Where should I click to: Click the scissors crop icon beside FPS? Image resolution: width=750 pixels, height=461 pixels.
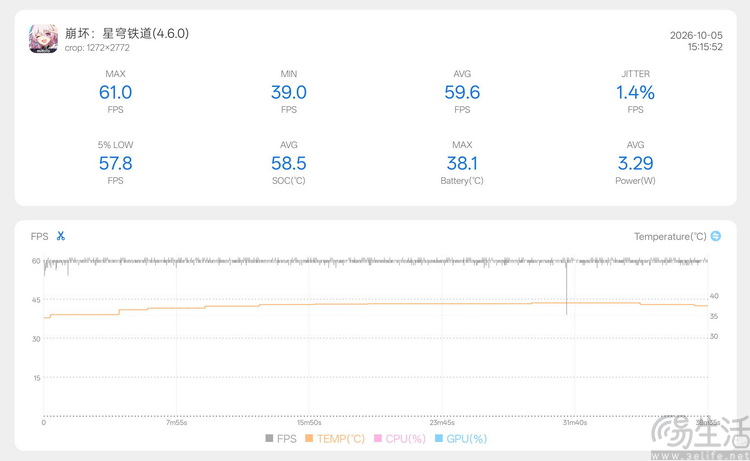pos(60,236)
